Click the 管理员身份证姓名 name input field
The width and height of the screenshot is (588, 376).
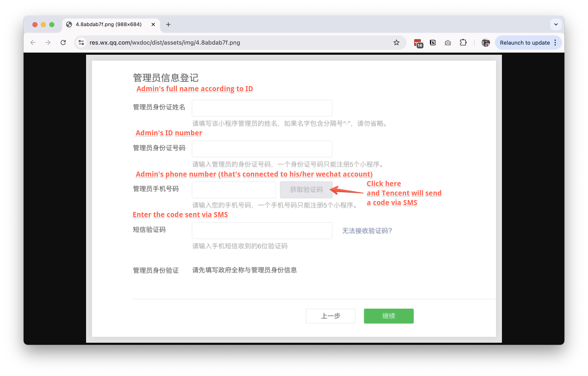coord(262,108)
